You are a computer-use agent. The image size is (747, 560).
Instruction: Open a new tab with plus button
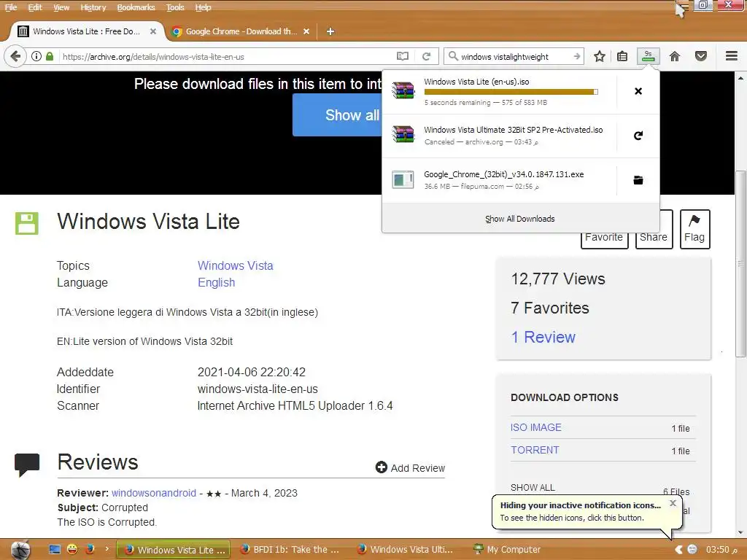coord(330,31)
